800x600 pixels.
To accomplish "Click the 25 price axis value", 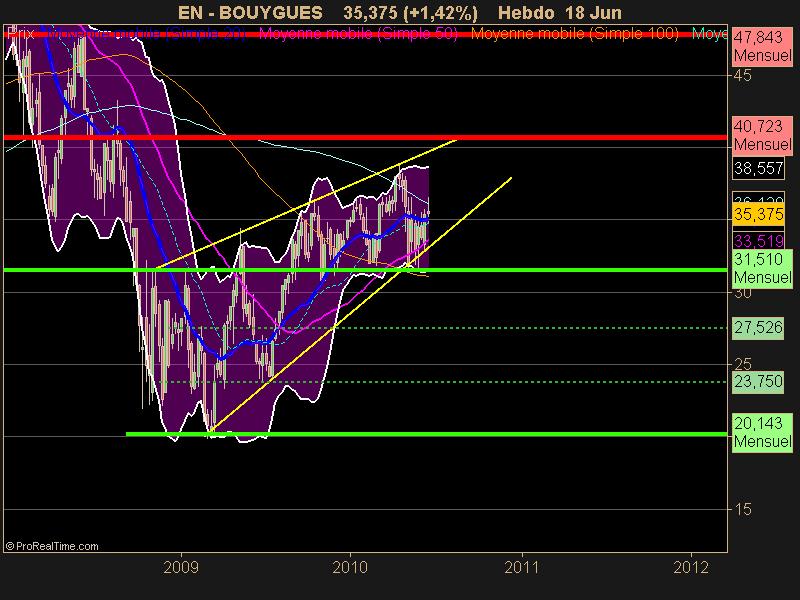I will coord(742,364).
